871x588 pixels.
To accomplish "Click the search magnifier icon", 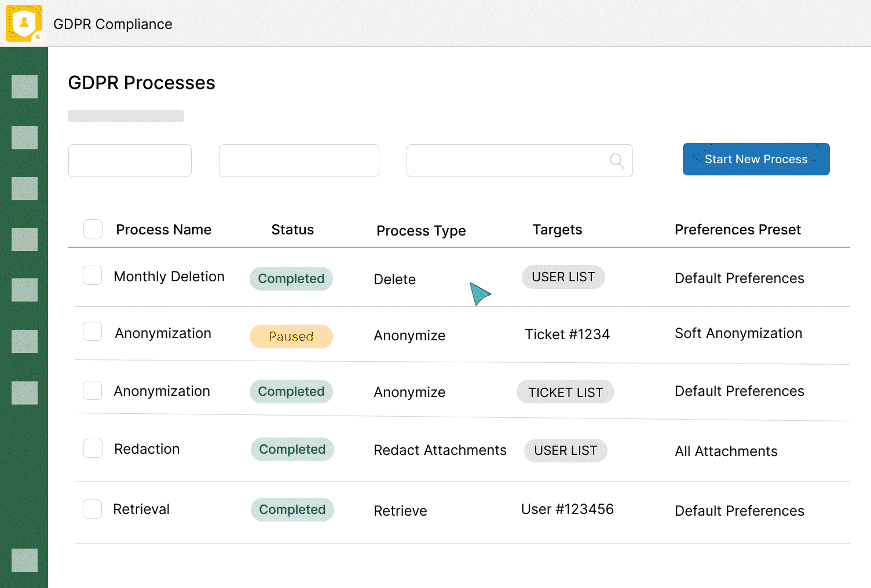I will [617, 161].
